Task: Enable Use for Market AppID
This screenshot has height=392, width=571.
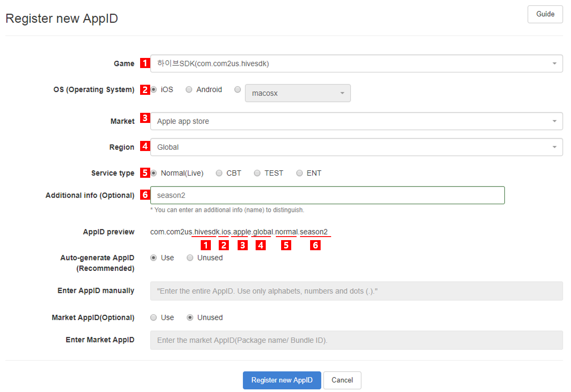Action: (x=154, y=317)
